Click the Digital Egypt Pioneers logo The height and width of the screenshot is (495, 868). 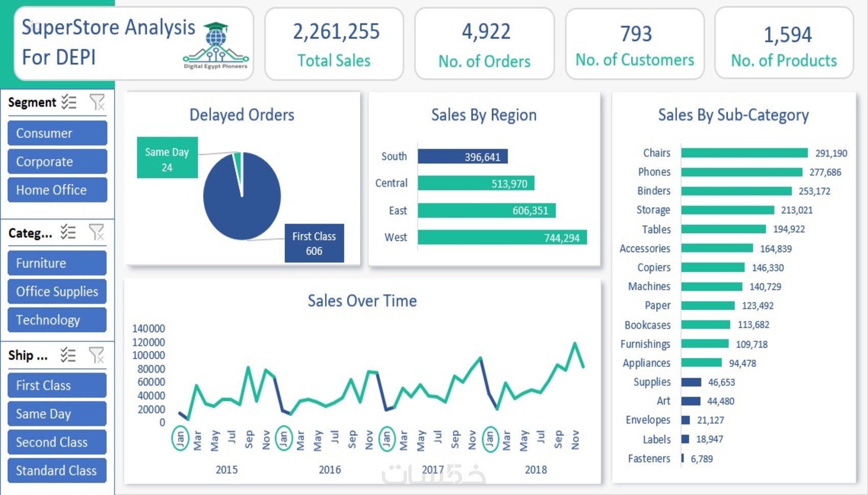[x=216, y=45]
